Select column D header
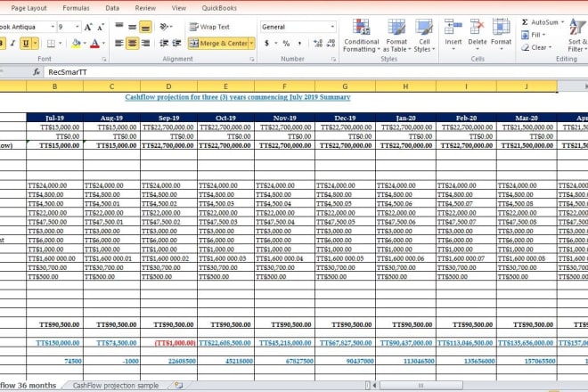 pyautogui.click(x=168, y=86)
